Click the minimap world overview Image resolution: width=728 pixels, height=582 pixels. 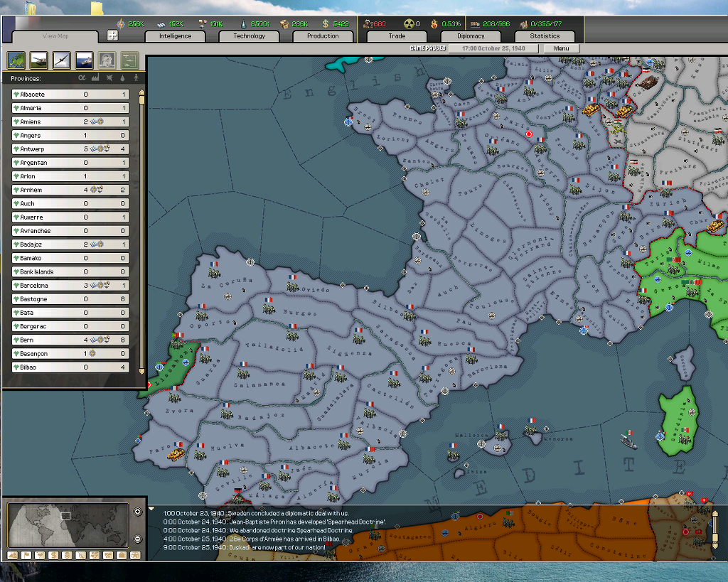[68, 525]
